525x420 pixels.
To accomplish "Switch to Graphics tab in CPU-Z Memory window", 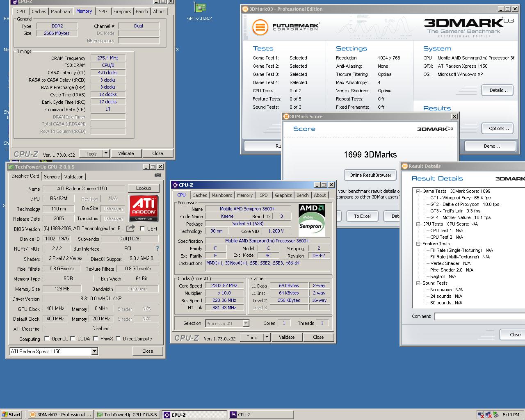I will point(123,11).
